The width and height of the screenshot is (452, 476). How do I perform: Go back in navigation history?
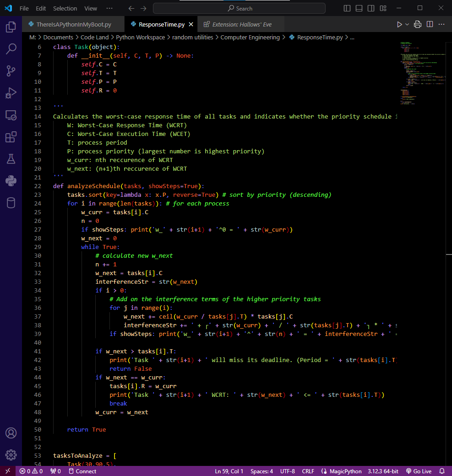[x=131, y=9]
